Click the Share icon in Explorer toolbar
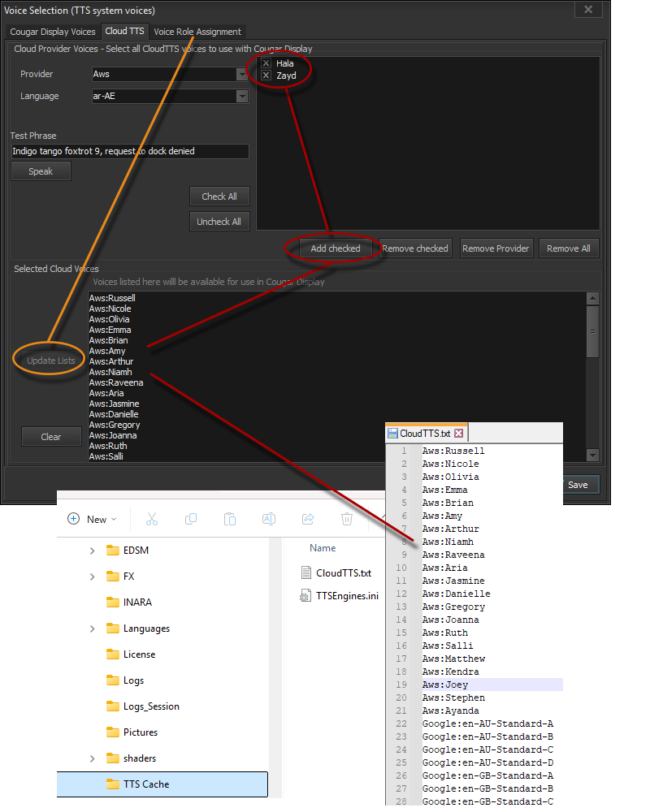650x812 pixels. point(308,519)
